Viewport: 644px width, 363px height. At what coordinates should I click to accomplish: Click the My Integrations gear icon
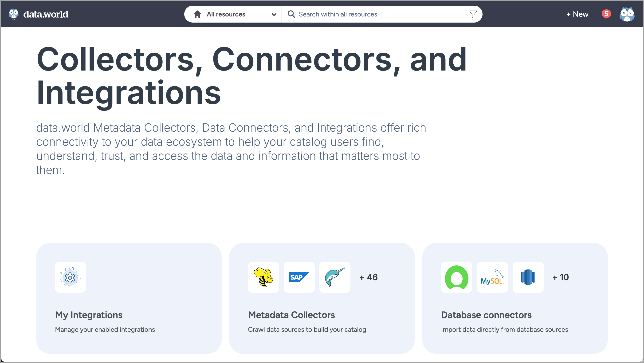(71, 277)
